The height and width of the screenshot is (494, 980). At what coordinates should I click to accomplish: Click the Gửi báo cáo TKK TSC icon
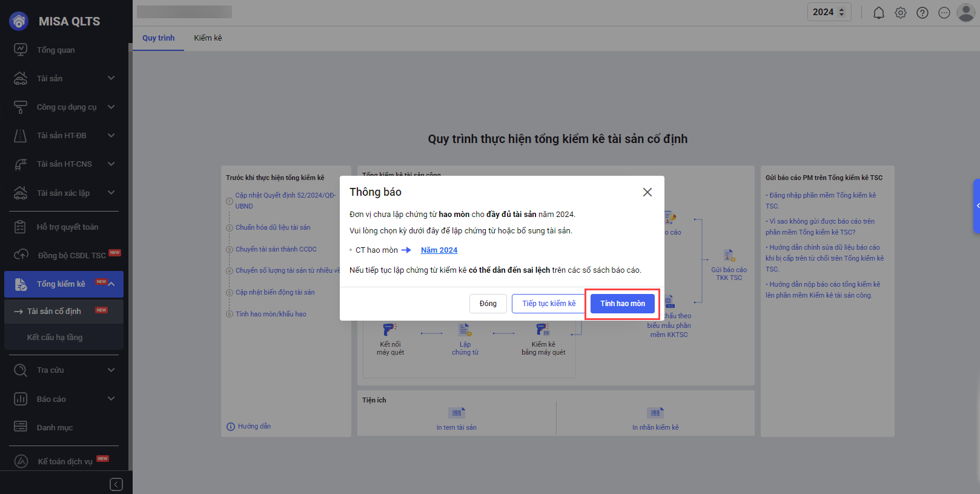(x=729, y=255)
